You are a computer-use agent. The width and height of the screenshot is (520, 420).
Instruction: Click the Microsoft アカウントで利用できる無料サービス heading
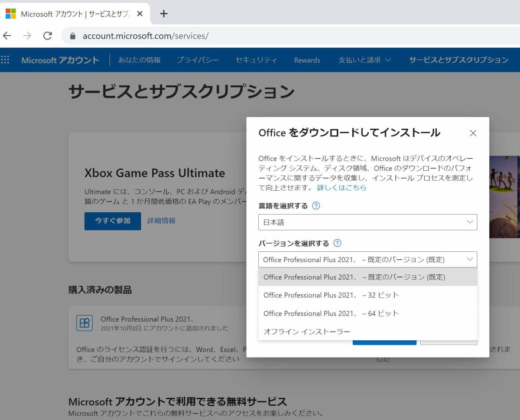(x=178, y=401)
